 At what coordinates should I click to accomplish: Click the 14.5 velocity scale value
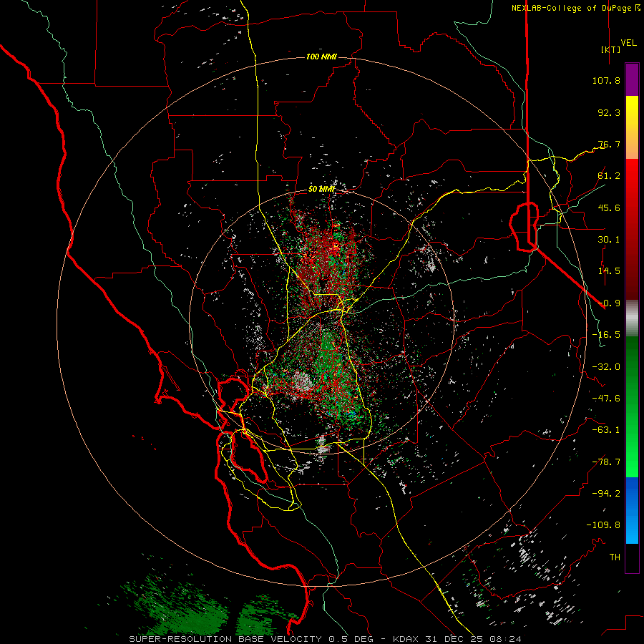coord(609,271)
